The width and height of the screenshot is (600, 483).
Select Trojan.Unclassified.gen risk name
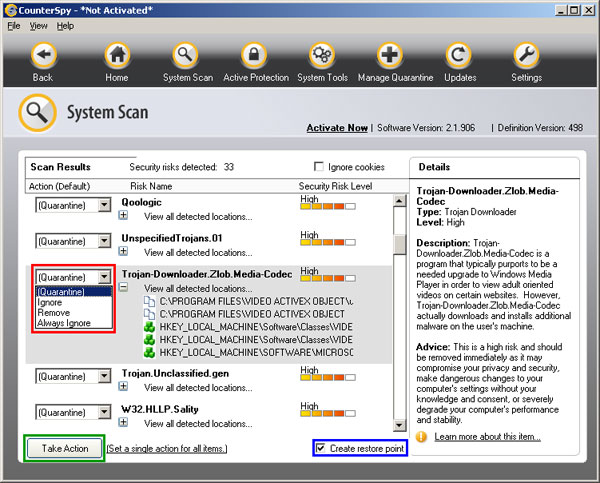click(x=175, y=373)
